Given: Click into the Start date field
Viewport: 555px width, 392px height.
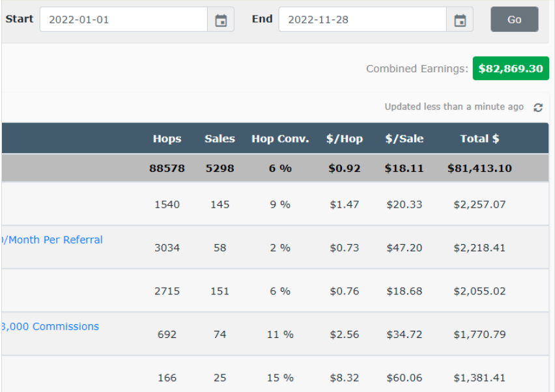Looking at the screenshot, I should pyautogui.click(x=123, y=20).
